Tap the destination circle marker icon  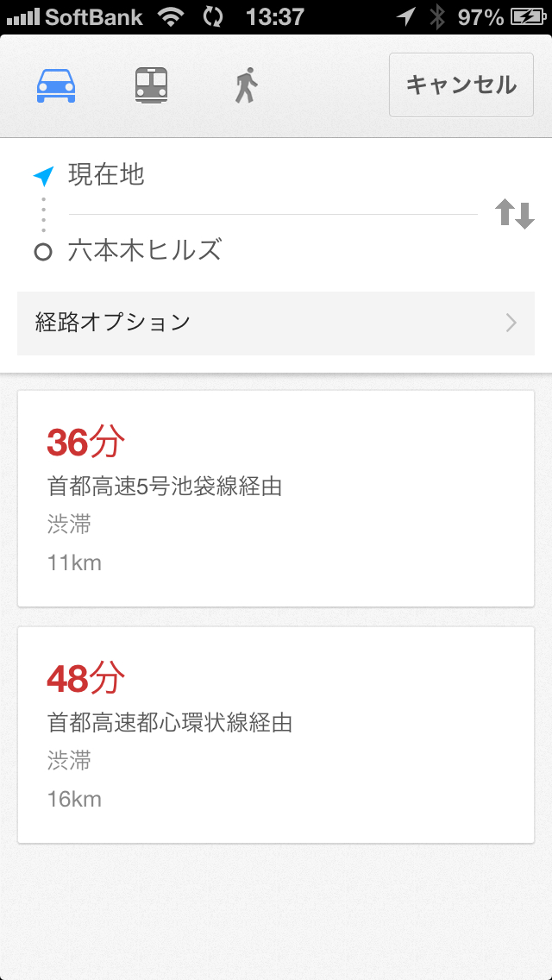click(43, 253)
